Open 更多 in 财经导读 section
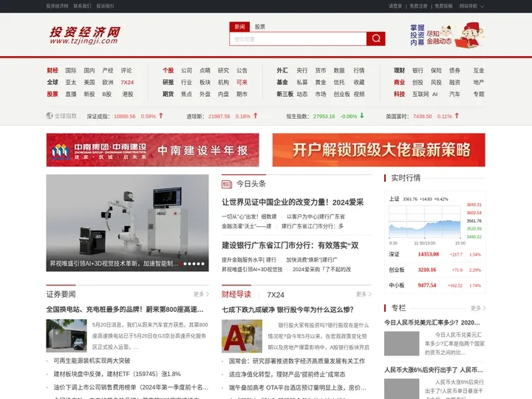Image resolution: width=532 pixels, height=399 pixels. 364,294
